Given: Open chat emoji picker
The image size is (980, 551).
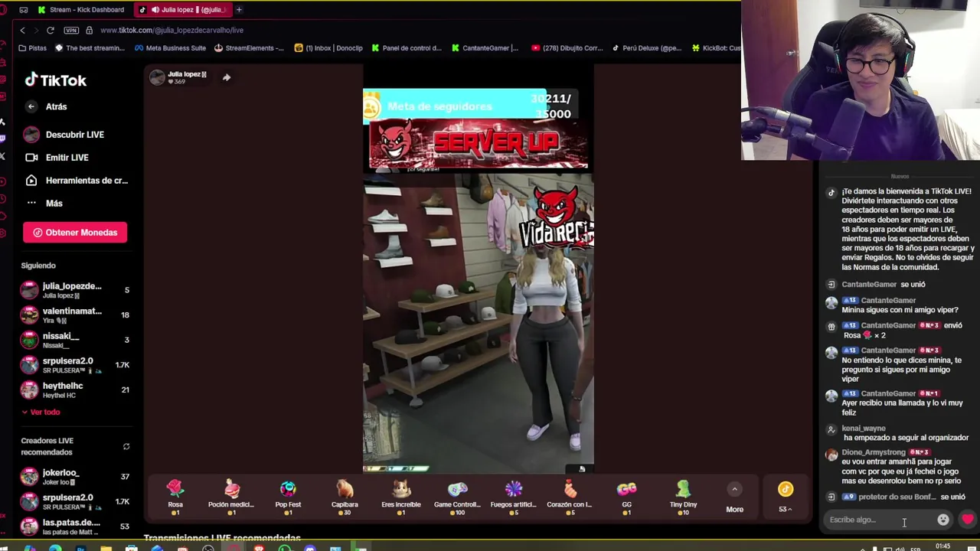Looking at the screenshot, I should (x=943, y=520).
